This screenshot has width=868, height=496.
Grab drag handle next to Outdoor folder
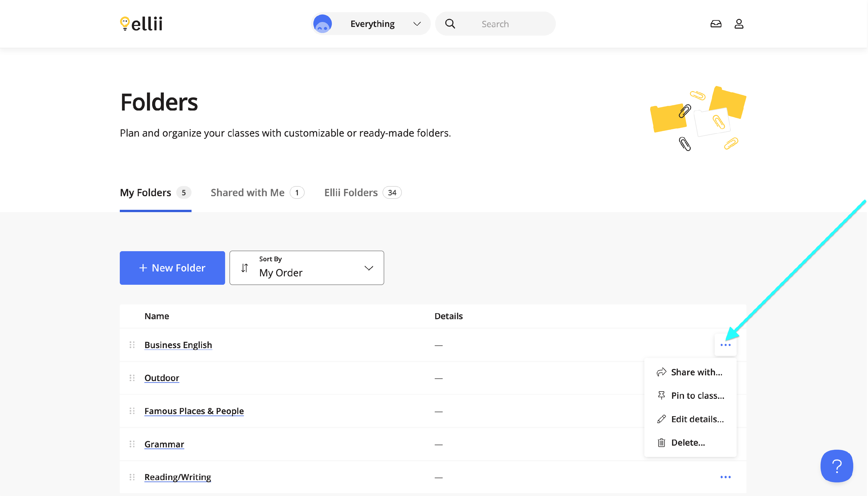click(x=132, y=378)
